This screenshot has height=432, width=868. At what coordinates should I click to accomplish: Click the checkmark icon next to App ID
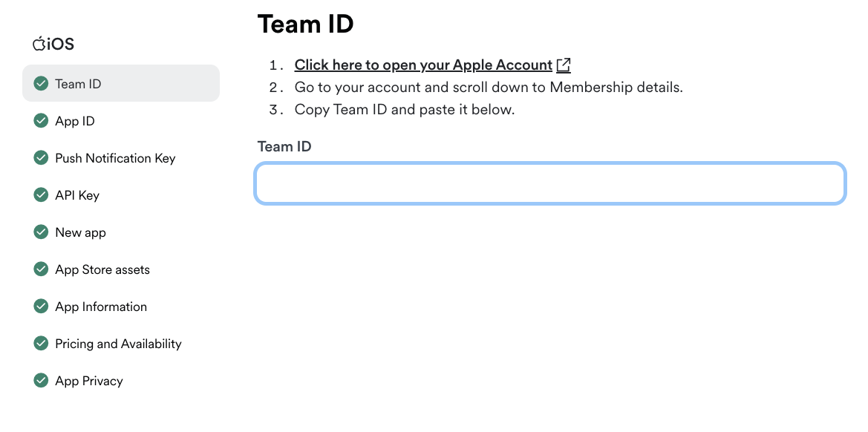41,120
